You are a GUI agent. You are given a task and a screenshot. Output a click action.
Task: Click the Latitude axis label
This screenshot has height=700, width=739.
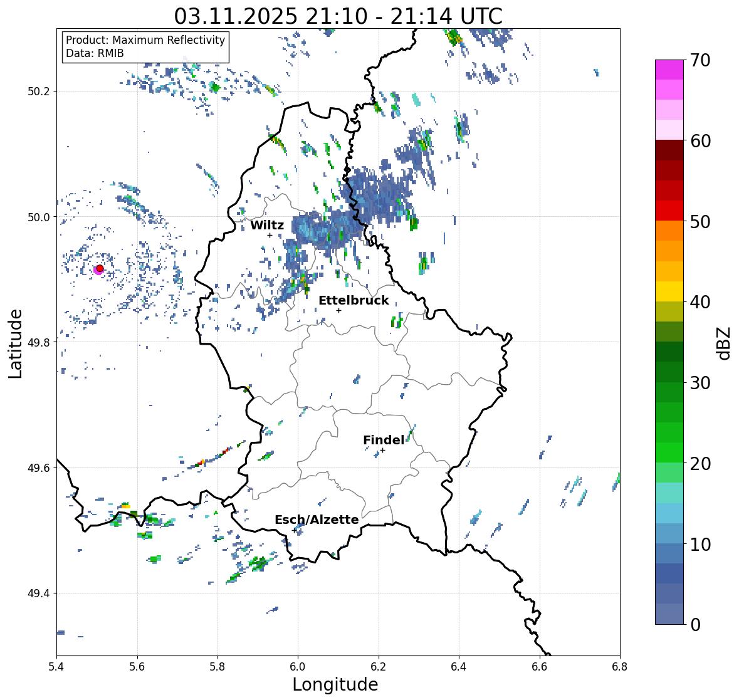click(x=15, y=343)
